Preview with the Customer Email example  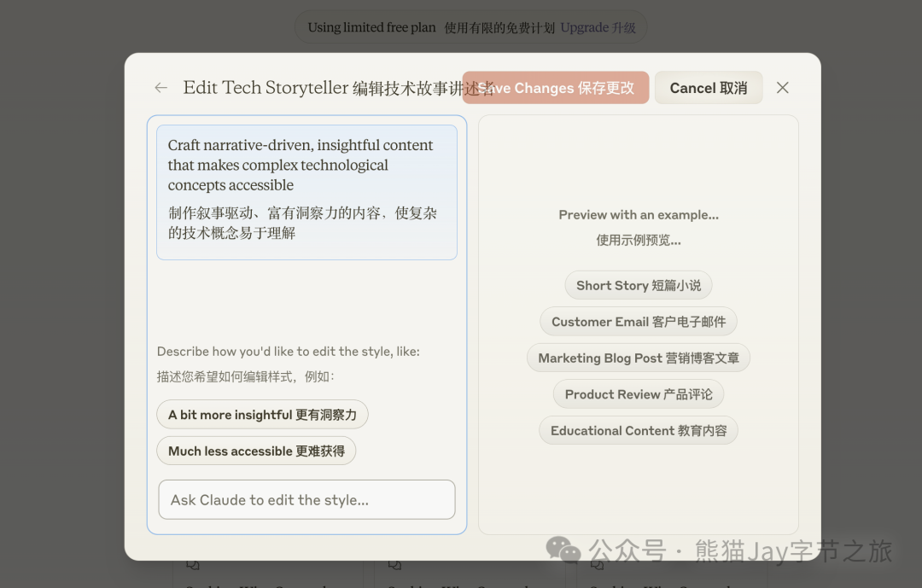point(639,322)
